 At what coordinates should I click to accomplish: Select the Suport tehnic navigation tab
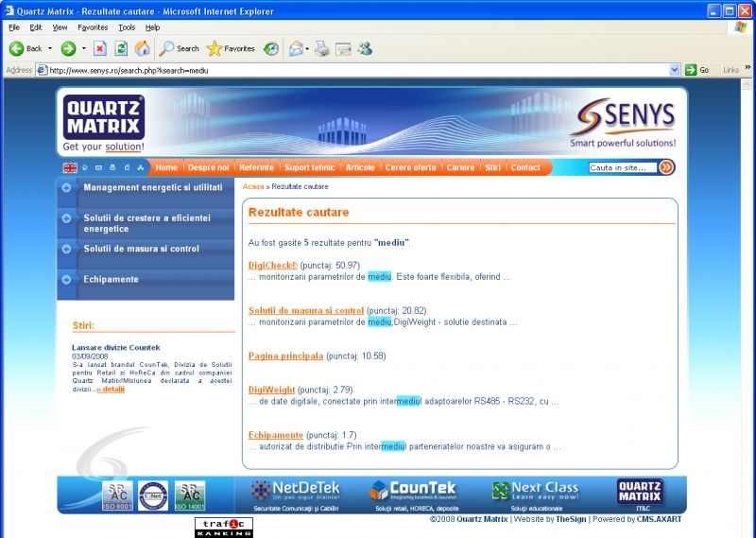tap(309, 167)
